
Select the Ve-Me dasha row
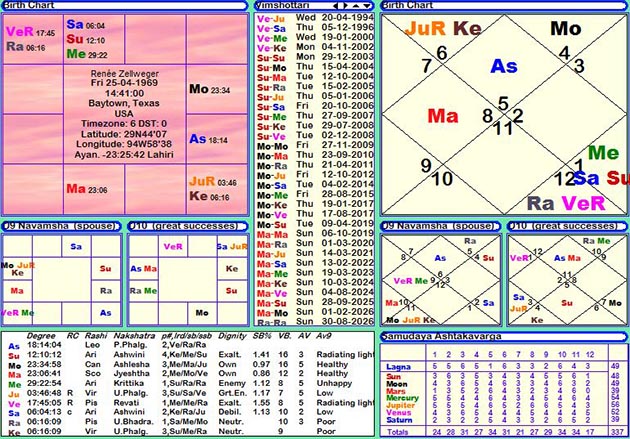(x=315, y=38)
